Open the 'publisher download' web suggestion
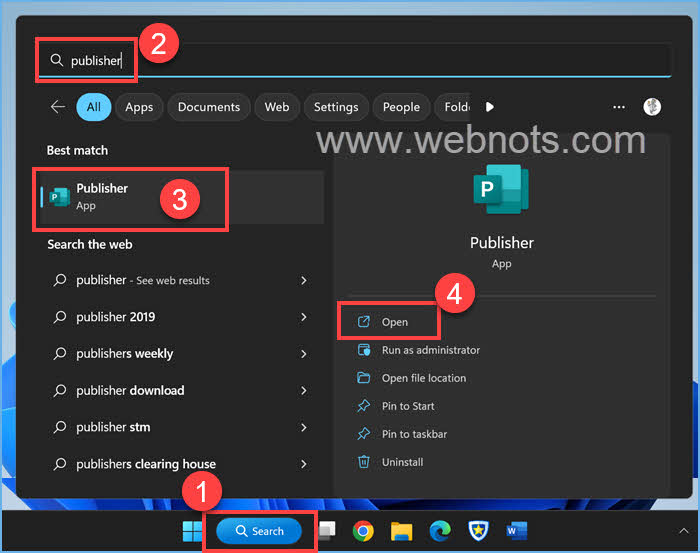Viewport: 700px width, 553px height. point(182,391)
